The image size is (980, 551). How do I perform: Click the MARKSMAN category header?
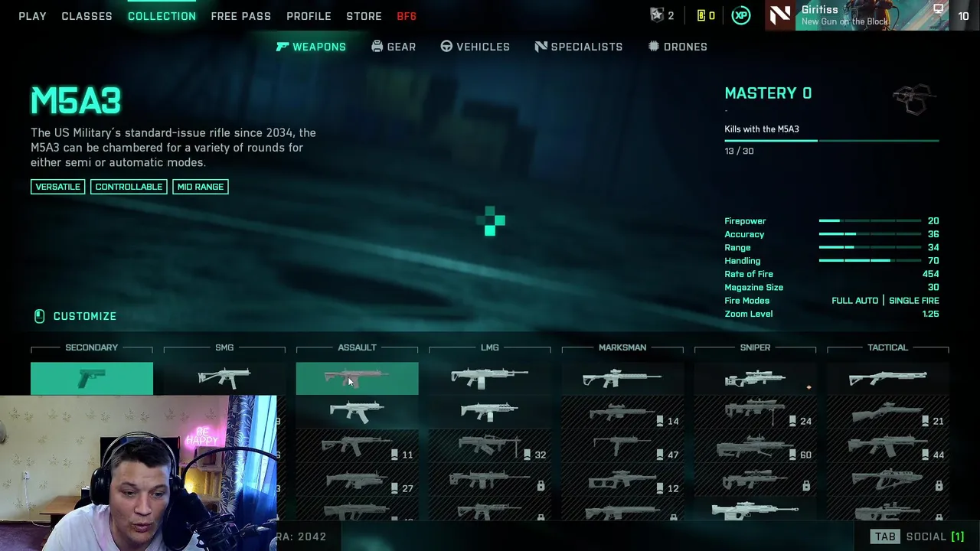(x=622, y=347)
